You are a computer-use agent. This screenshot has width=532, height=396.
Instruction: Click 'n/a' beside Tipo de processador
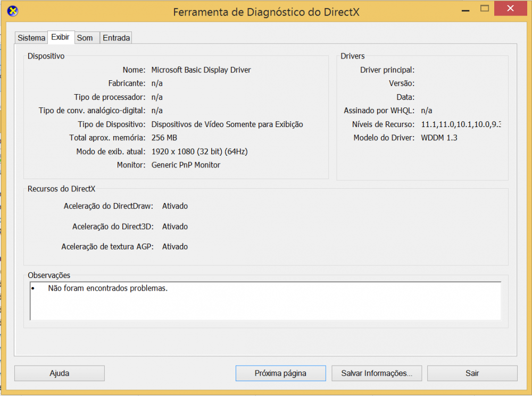point(157,97)
